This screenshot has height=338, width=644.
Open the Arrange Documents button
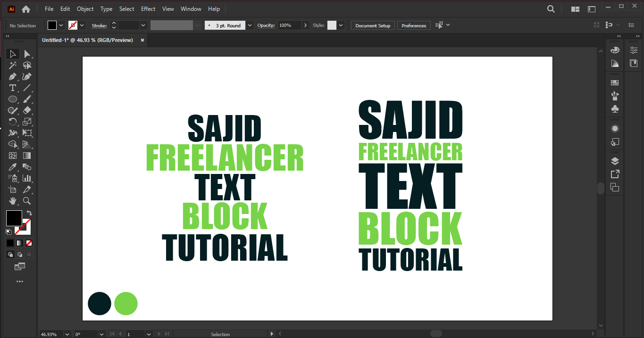click(575, 9)
